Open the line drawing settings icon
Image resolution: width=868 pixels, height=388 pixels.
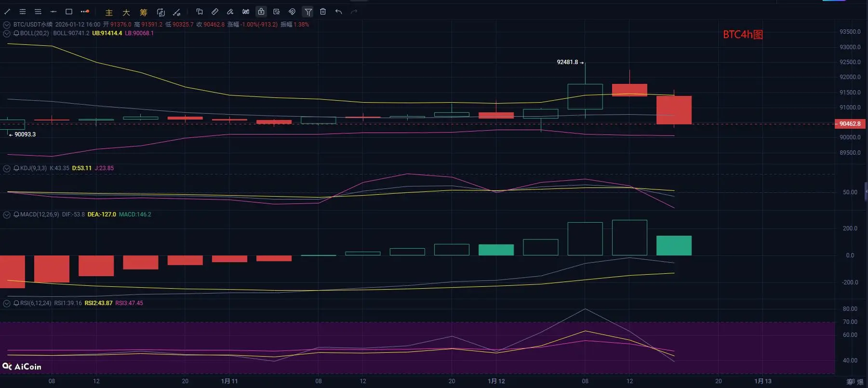tap(177, 12)
